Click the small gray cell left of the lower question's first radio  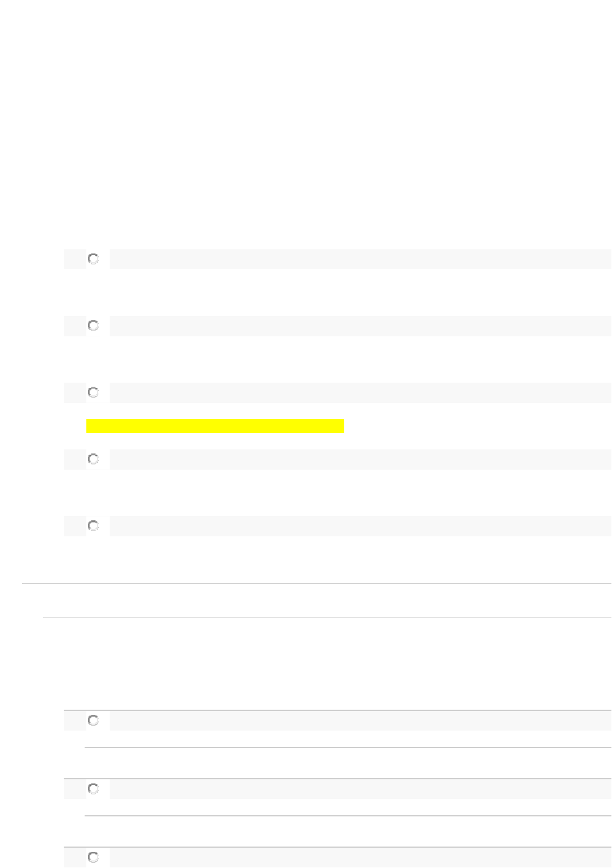click(x=74, y=721)
